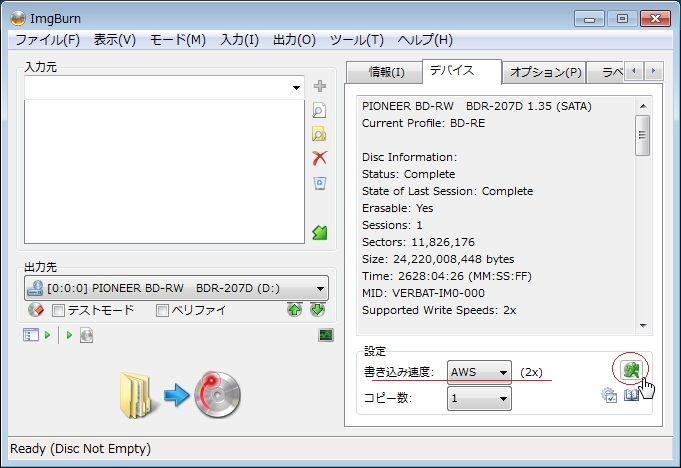Click the circled green running-man AWS icon
The image size is (681, 468).
coord(631,370)
